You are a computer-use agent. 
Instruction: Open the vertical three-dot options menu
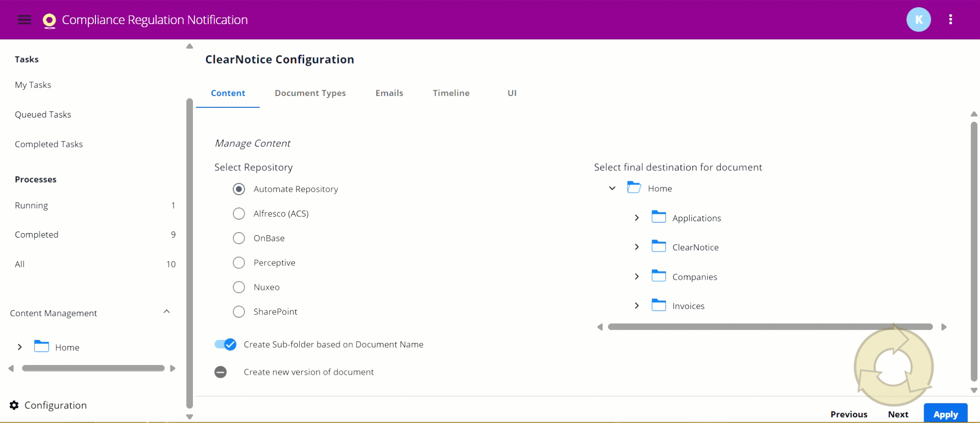[x=950, y=20]
